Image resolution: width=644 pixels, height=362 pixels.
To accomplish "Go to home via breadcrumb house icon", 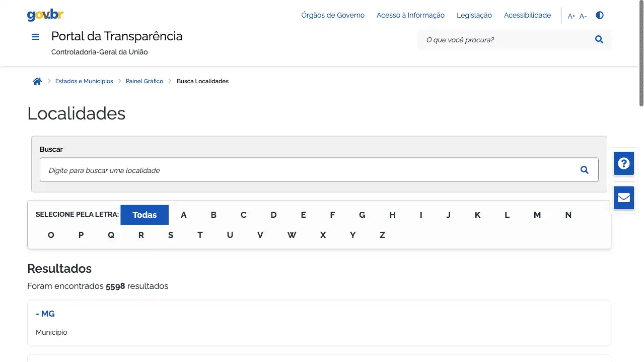I will coord(37,81).
